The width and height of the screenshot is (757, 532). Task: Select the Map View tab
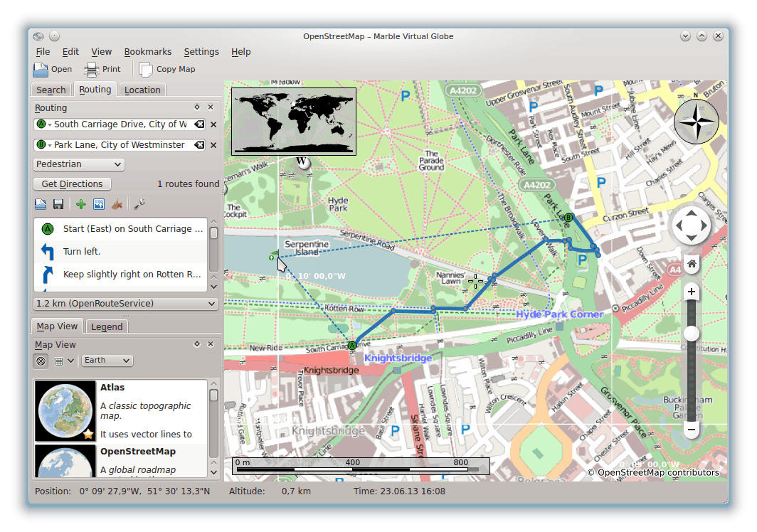click(57, 326)
